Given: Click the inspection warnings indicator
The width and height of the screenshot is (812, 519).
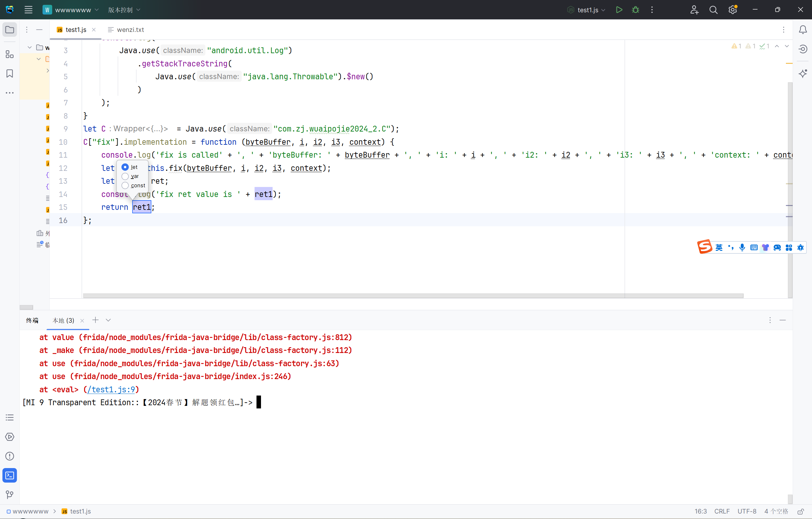Looking at the screenshot, I should [750, 46].
